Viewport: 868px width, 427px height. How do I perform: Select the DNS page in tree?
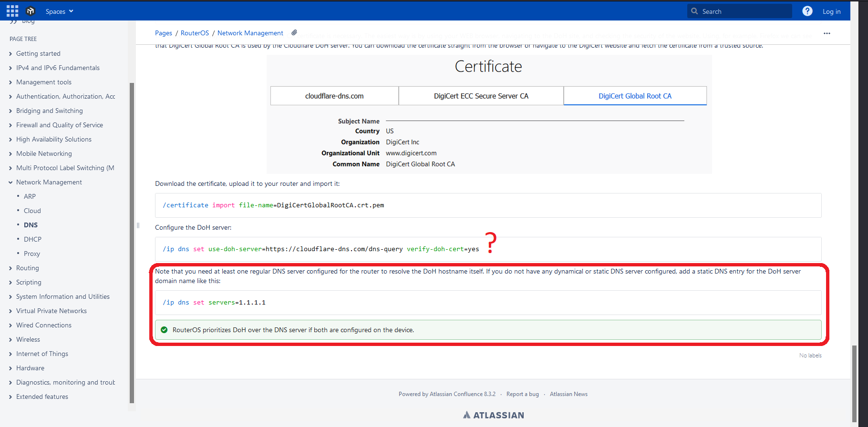tap(31, 225)
